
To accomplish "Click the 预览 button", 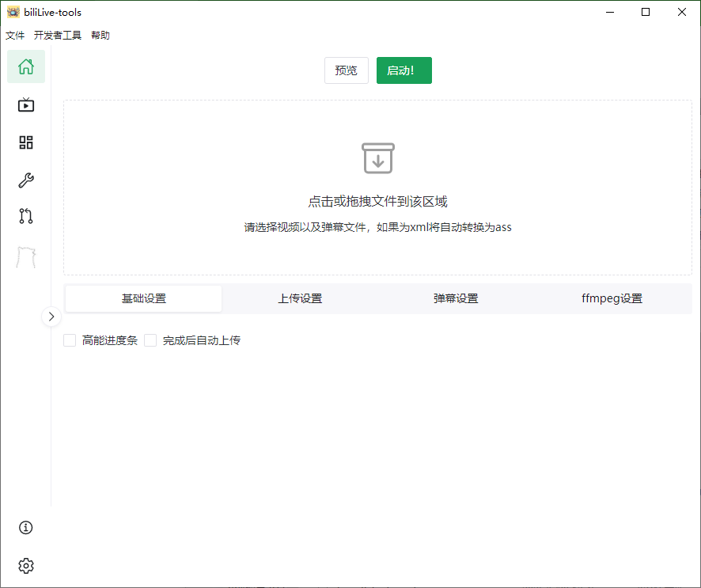I will 347,70.
